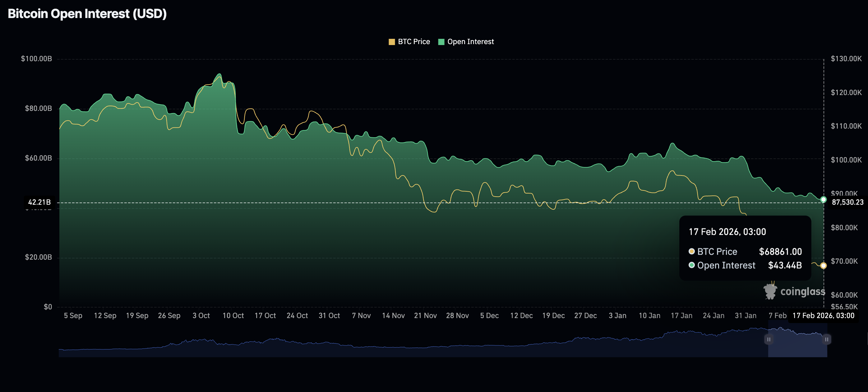Click the yellow BTC Price endpoint marker
Viewport: 868px width, 392px height.
tap(823, 266)
